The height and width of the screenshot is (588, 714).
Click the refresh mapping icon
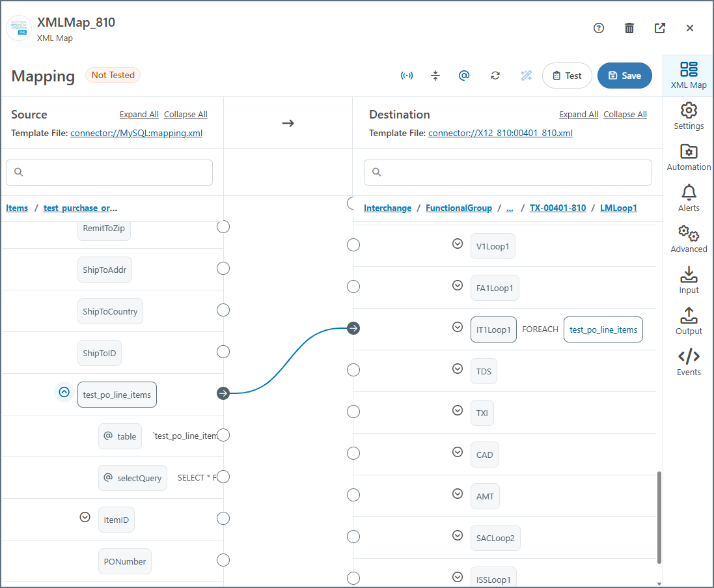click(495, 76)
